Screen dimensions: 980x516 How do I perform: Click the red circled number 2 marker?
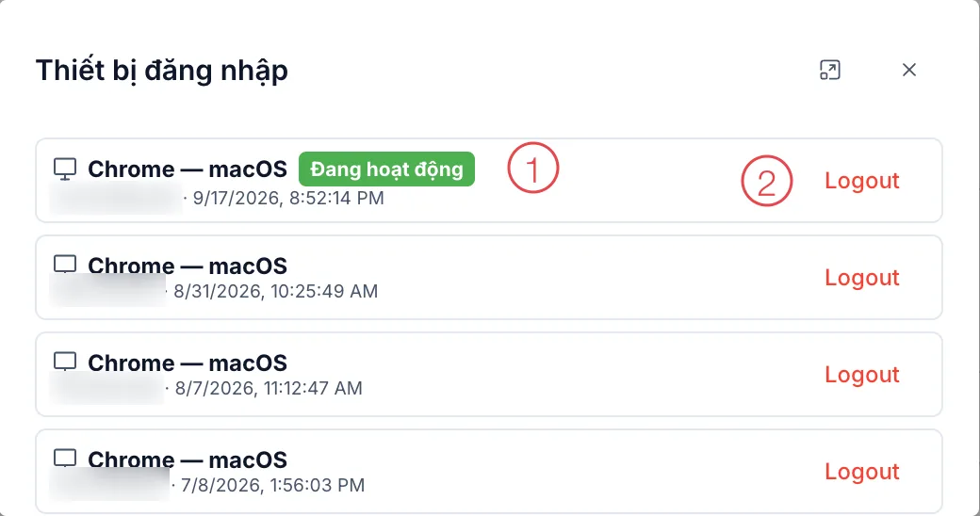767,181
